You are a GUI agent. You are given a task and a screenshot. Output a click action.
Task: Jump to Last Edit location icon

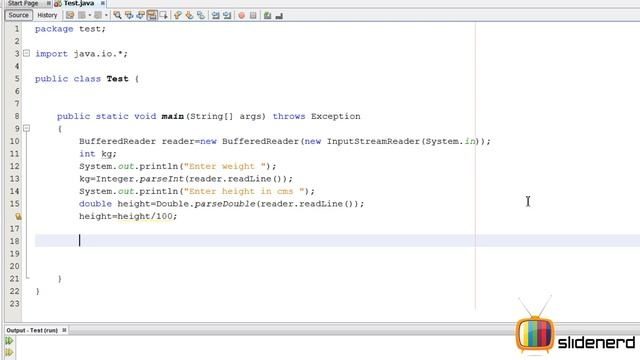click(70, 16)
